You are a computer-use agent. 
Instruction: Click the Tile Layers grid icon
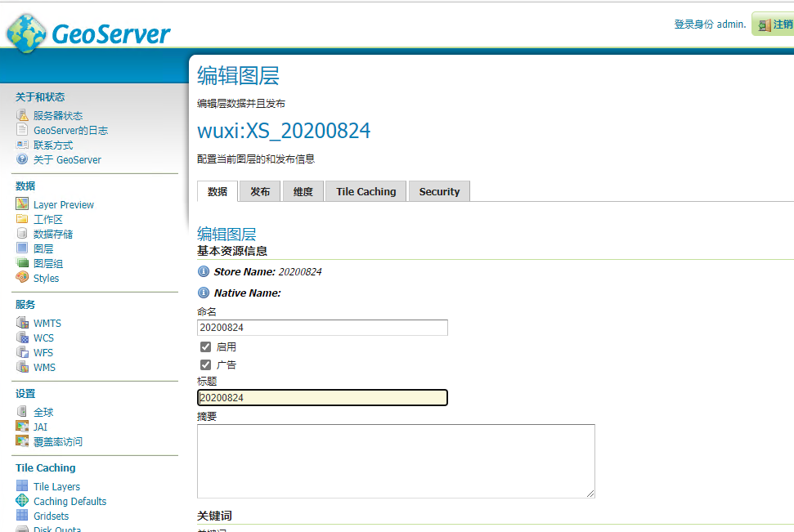tap(22, 486)
